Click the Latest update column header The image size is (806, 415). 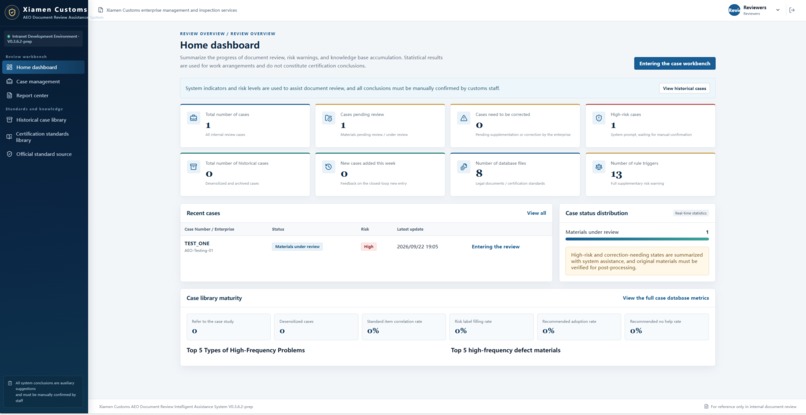[410, 229]
